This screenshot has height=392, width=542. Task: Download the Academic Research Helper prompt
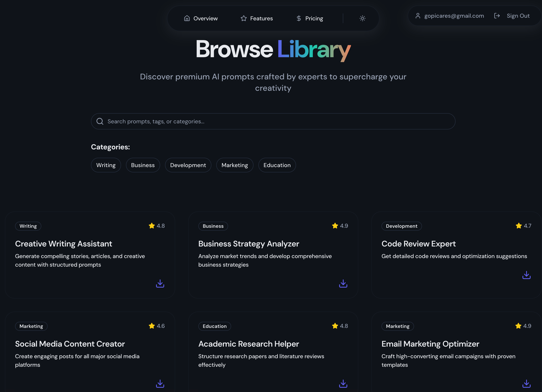[x=343, y=384]
